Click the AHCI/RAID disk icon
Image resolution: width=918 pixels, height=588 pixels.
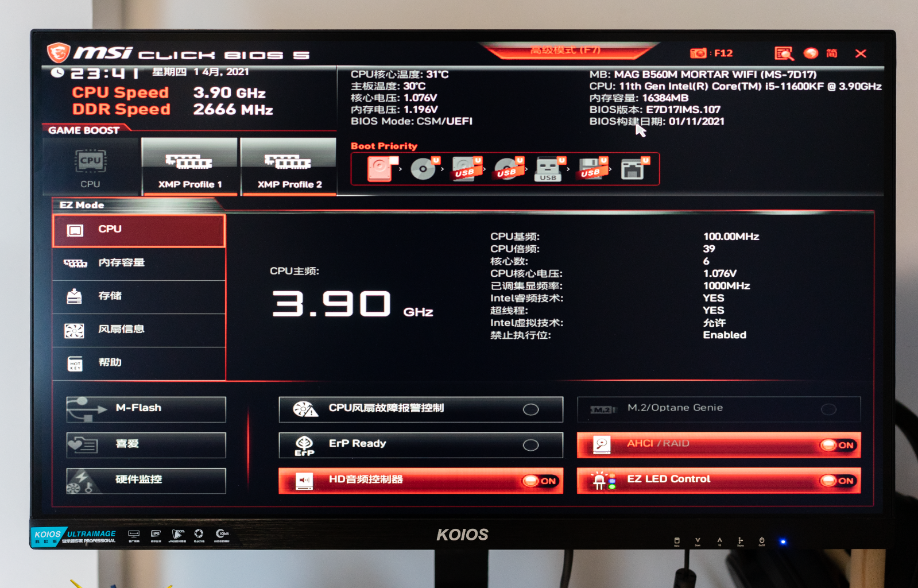click(602, 445)
